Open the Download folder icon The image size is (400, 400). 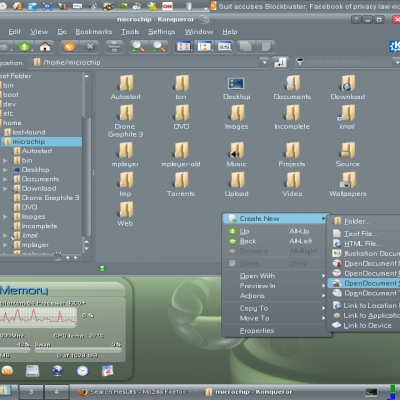[x=348, y=87]
